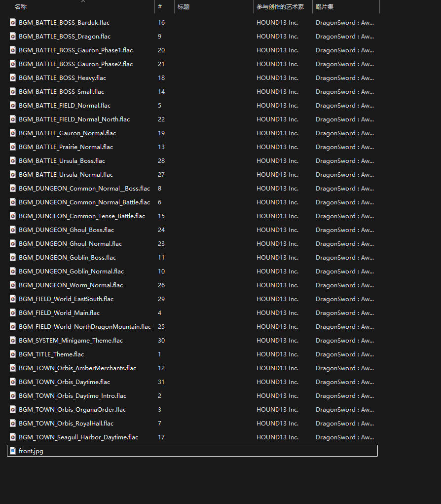
Task: Click track number 17 in Seagull_Harbor row
Action: (x=161, y=437)
